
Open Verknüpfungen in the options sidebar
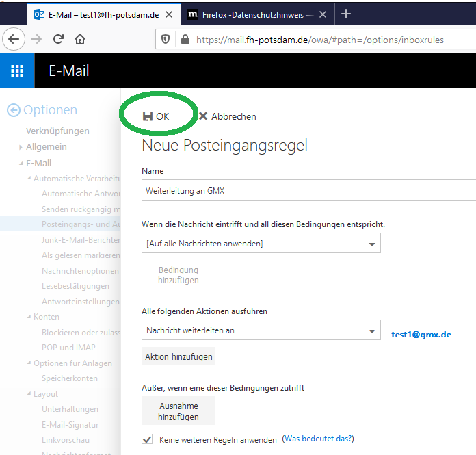pyautogui.click(x=57, y=131)
